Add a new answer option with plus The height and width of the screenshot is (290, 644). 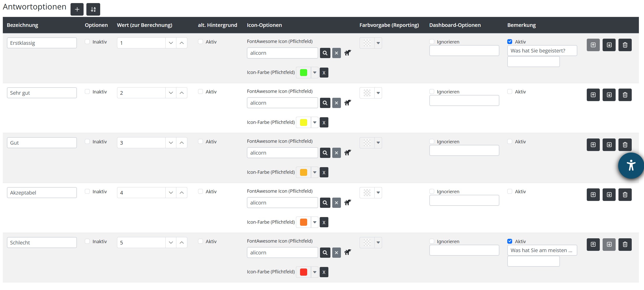(x=77, y=9)
